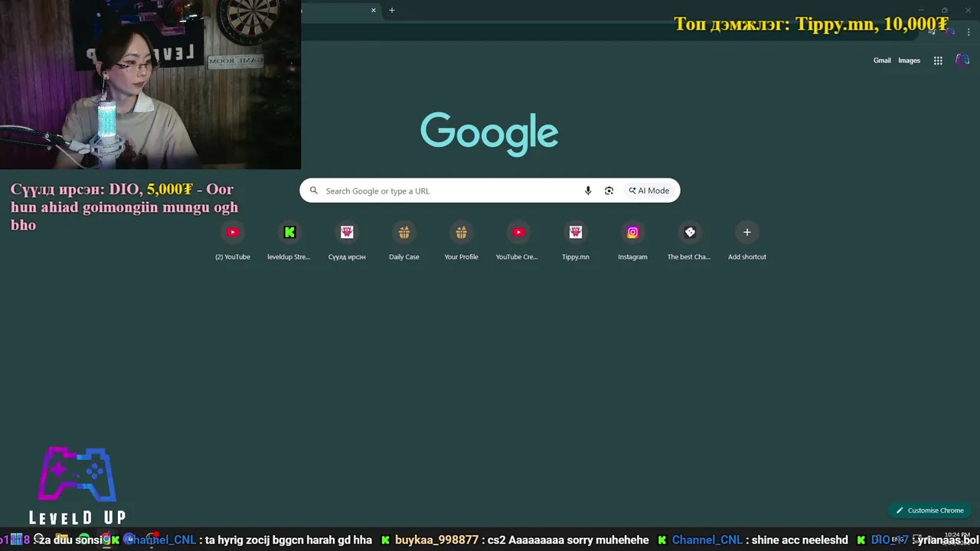Image resolution: width=980 pixels, height=551 pixels.
Task: Open the YouTube Cre... shortcut
Action: 518,240
